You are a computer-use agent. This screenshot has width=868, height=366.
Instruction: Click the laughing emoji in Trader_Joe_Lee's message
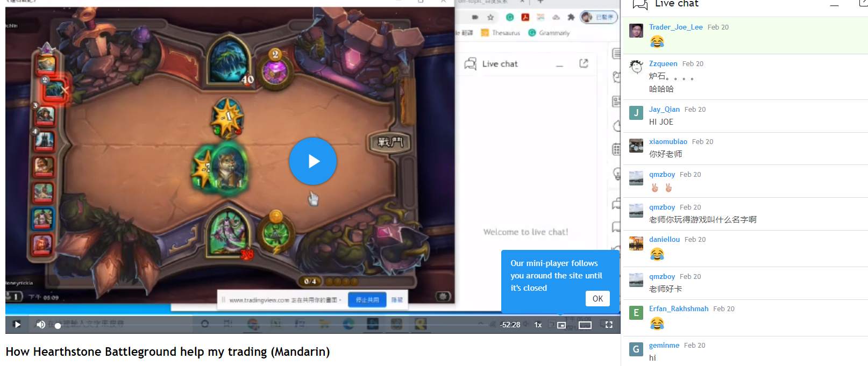(657, 41)
